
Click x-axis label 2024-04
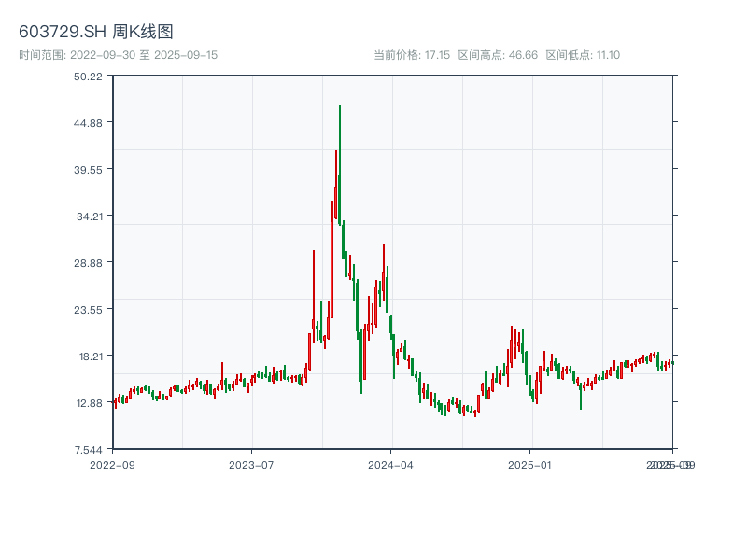390,465
